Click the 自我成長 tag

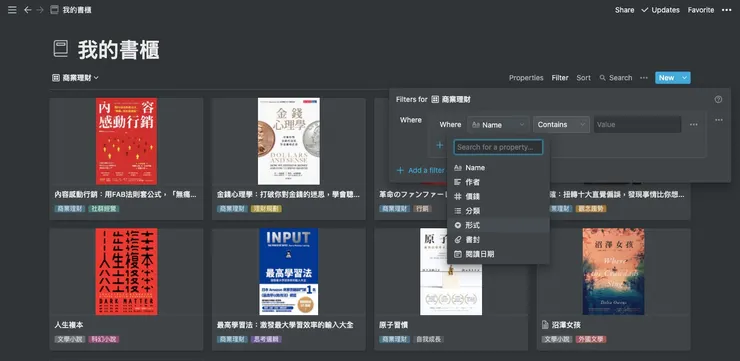point(428,339)
